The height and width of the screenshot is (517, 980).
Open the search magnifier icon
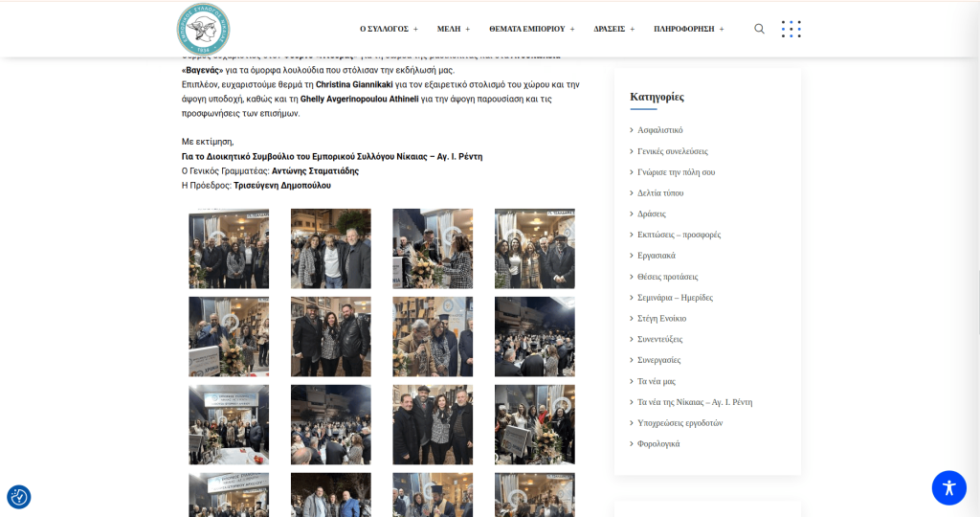759,29
